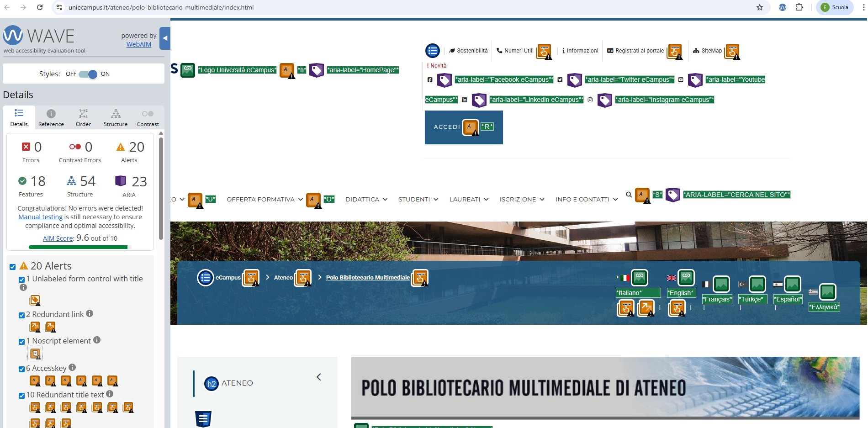Collapse the ATENEO side menu chevron
Viewport: 868px width, 428px height.
coord(319,377)
